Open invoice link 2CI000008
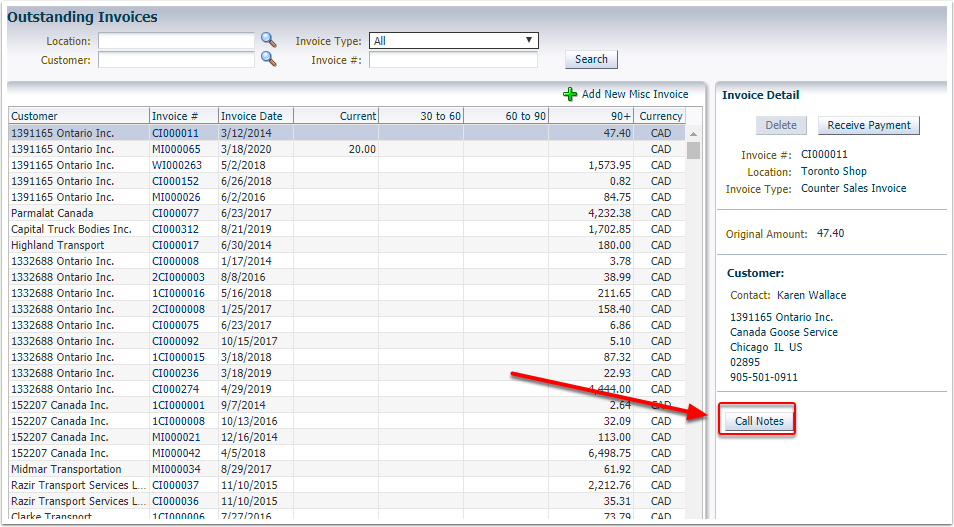This screenshot has height=527, width=954. [178, 309]
